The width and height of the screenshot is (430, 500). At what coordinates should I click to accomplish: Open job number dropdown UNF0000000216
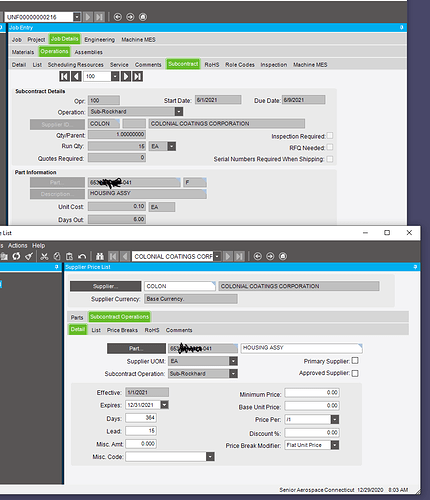(77, 17)
